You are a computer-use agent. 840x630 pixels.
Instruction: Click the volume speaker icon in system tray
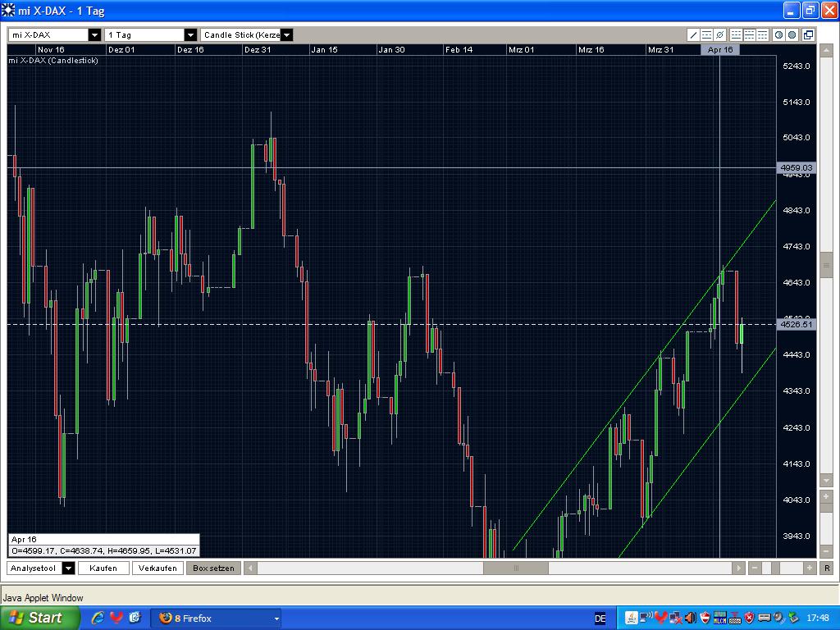[690, 618]
